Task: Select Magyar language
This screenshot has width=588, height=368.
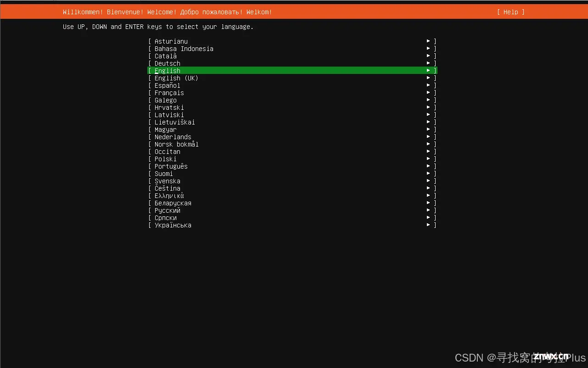Action: pos(292,130)
